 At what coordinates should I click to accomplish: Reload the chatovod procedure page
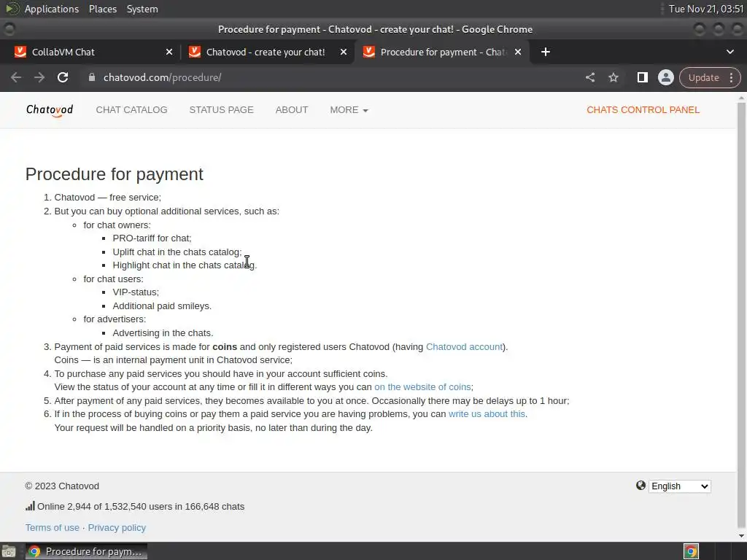[63, 77]
